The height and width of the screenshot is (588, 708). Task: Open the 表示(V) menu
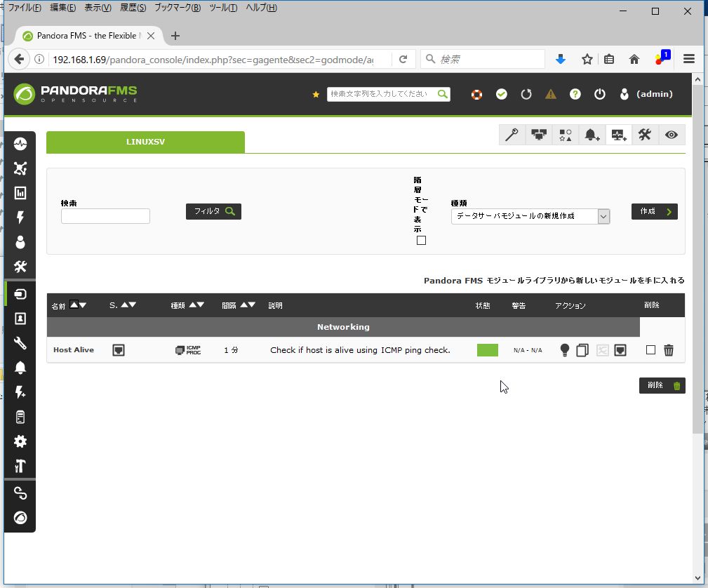click(x=98, y=8)
